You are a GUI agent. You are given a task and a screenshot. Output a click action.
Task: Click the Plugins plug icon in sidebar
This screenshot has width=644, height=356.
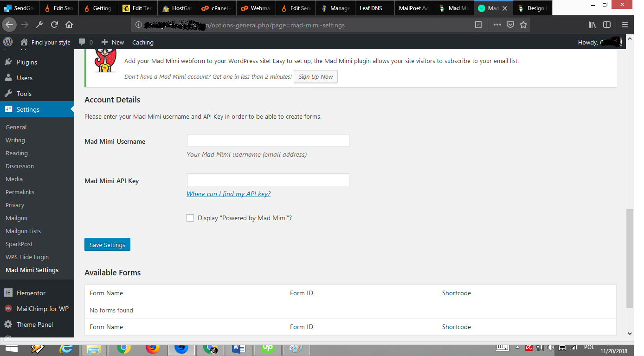8,62
